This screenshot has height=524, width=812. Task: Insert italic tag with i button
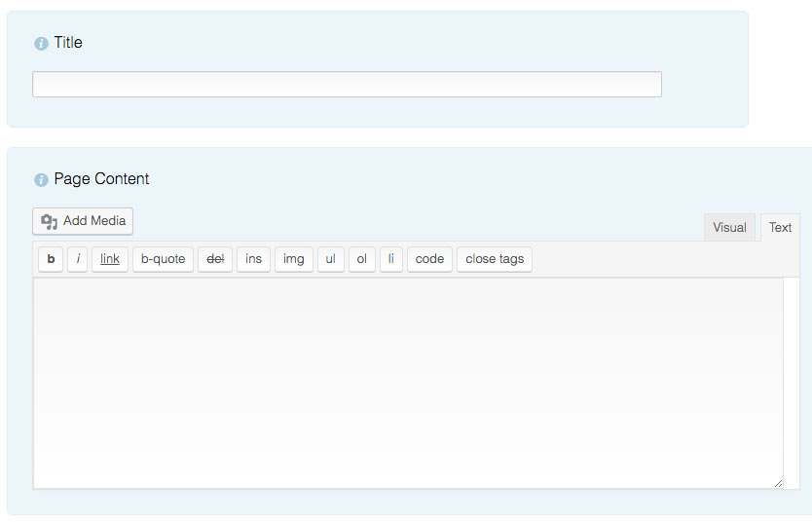coord(78,259)
